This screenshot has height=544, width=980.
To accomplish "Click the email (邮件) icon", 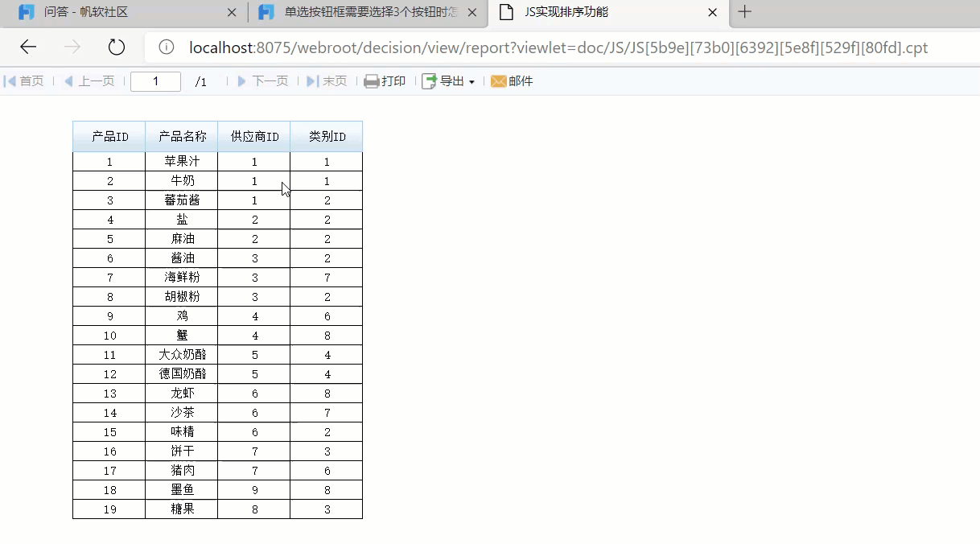I will point(512,81).
